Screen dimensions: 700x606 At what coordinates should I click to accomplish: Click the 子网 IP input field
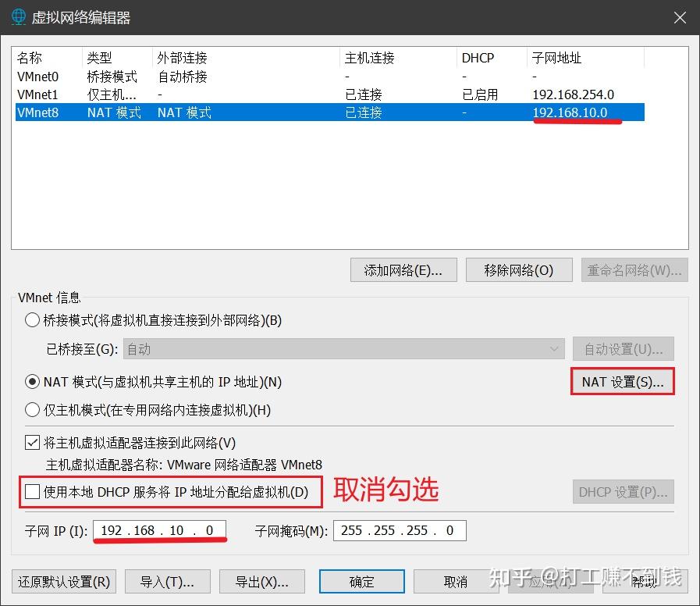coord(159,530)
